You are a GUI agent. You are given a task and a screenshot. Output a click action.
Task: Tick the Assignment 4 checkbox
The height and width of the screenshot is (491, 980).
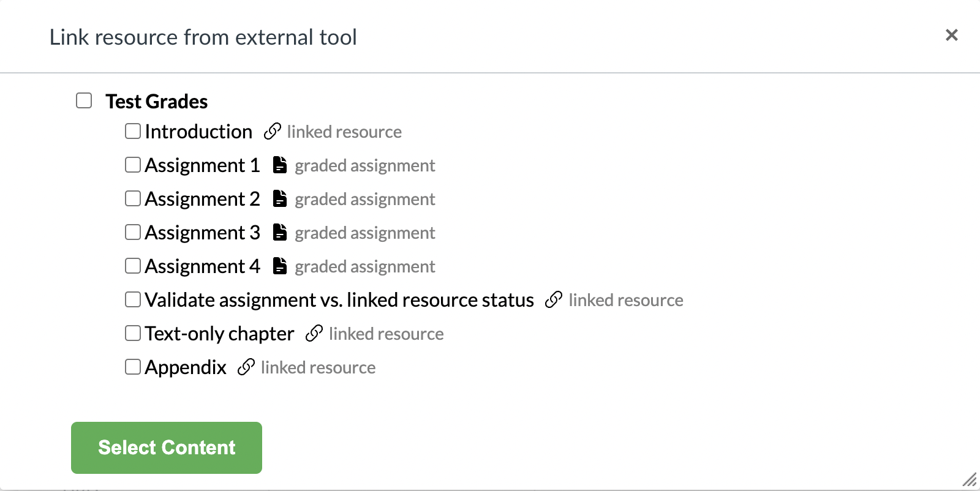pyautogui.click(x=133, y=266)
